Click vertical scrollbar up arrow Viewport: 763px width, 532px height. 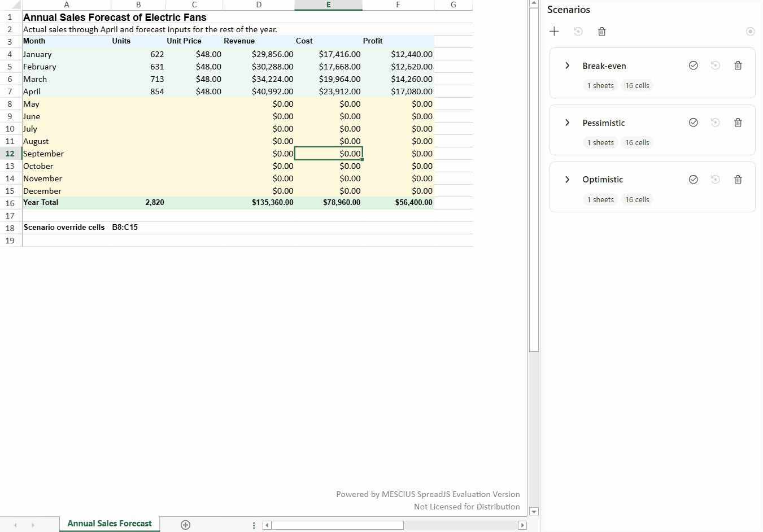534,4
